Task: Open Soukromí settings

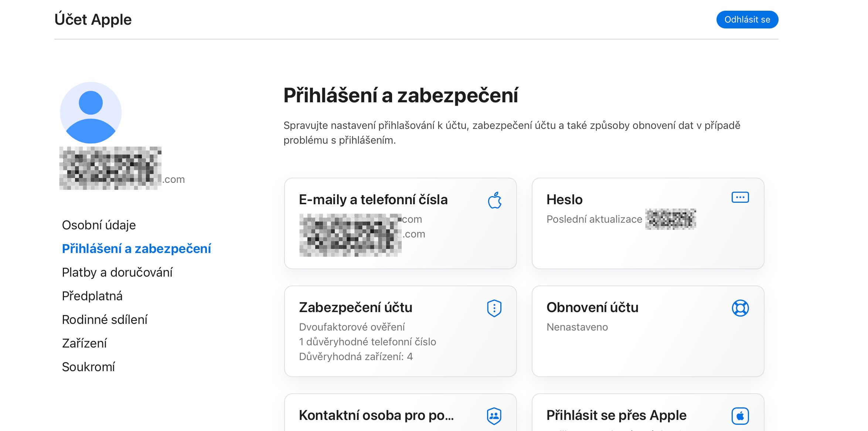Action: click(89, 367)
